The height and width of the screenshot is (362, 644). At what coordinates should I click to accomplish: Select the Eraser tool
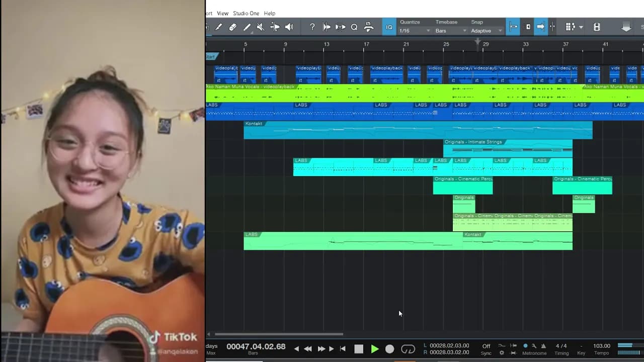click(233, 27)
